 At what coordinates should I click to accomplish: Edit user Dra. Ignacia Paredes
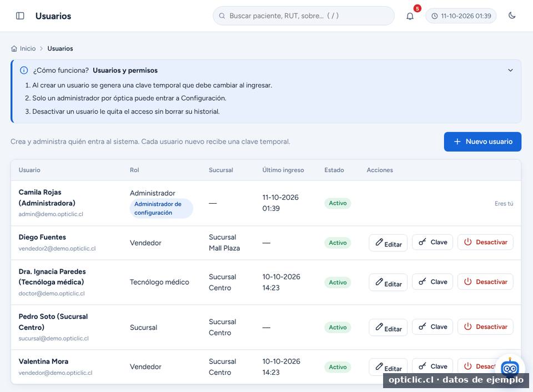[388, 282]
